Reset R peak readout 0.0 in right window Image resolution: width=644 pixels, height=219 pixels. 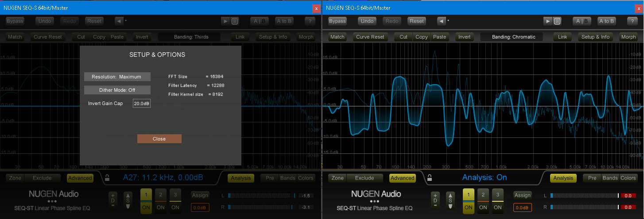coord(628,207)
